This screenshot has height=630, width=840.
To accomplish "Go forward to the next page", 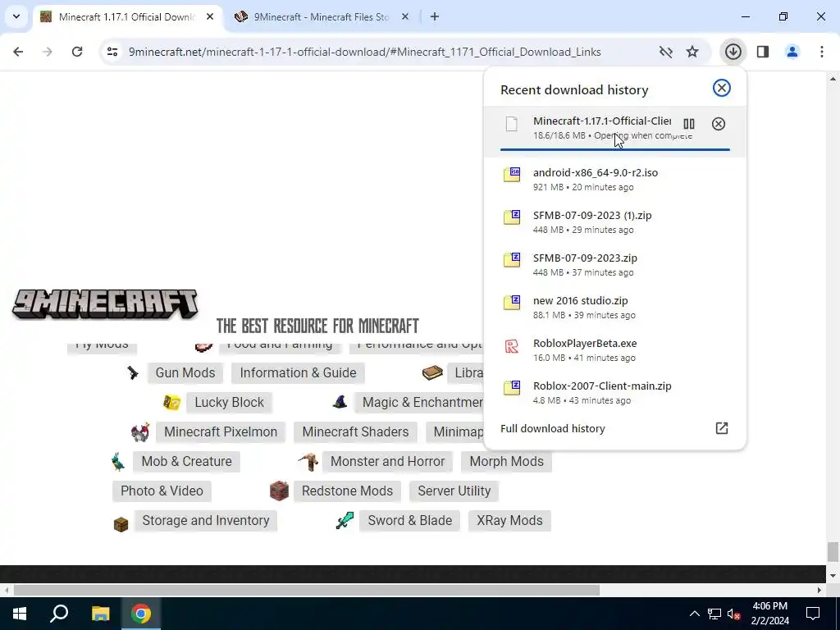I will coord(48,52).
